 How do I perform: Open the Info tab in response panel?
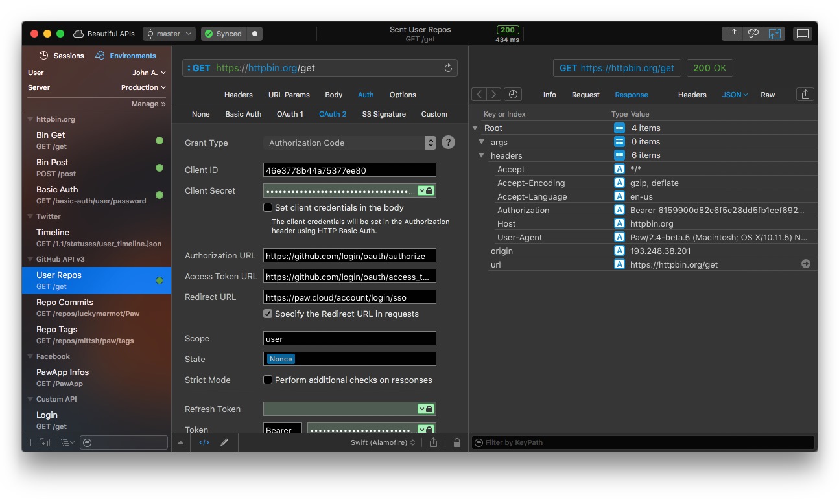click(x=550, y=95)
